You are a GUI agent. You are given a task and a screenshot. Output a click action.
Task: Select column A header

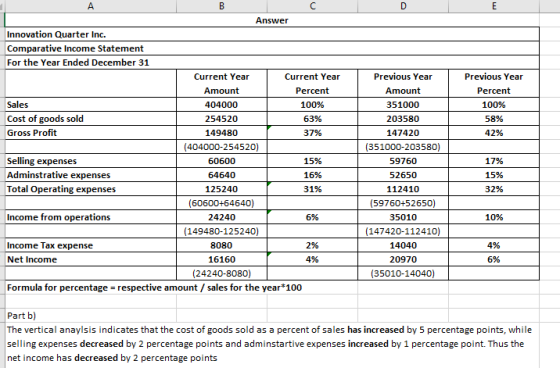coord(91,6)
